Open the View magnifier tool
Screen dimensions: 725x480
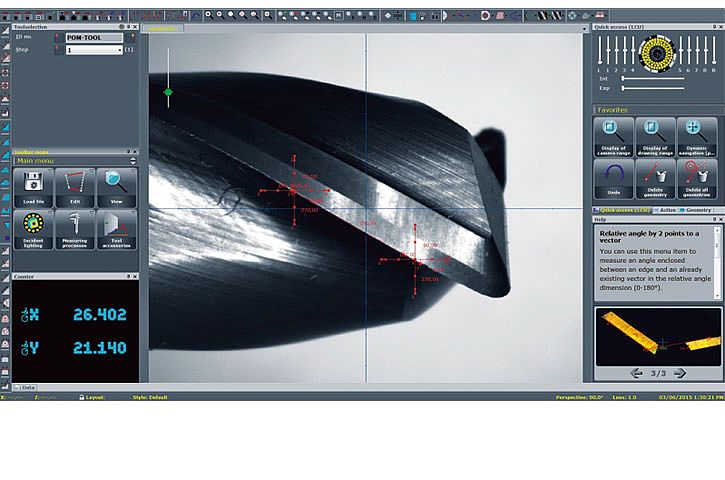pyautogui.click(x=116, y=187)
